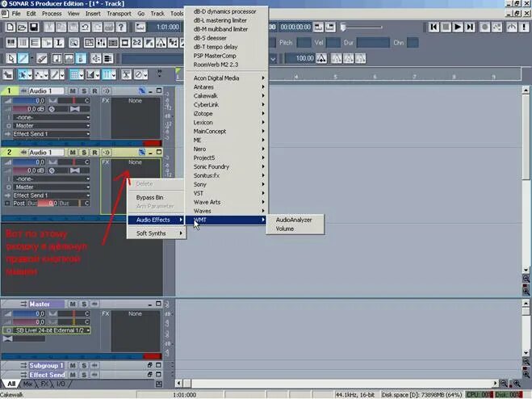Open the Console view faders icon
Viewport: 532px width, 399px height.
tap(101, 43)
